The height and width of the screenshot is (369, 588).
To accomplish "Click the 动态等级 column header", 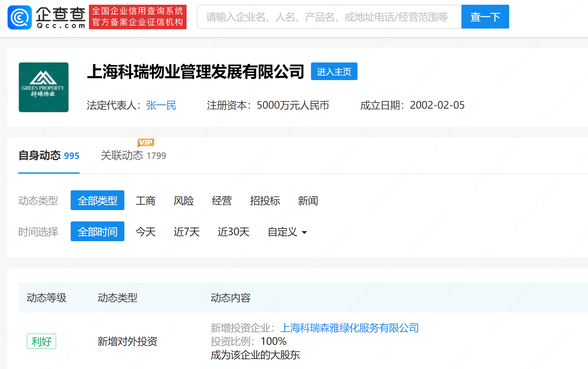I will tap(46, 298).
